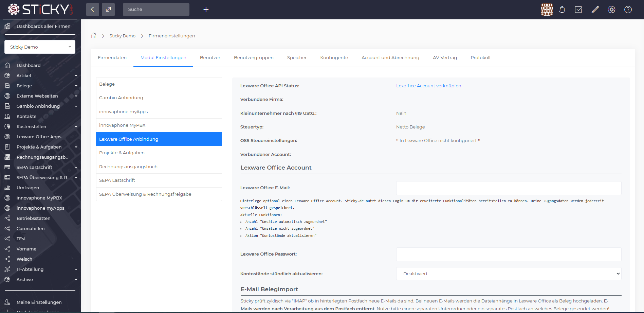Focus the Suche search field
Viewport: 644px width, 313px height.
(156, 10)
